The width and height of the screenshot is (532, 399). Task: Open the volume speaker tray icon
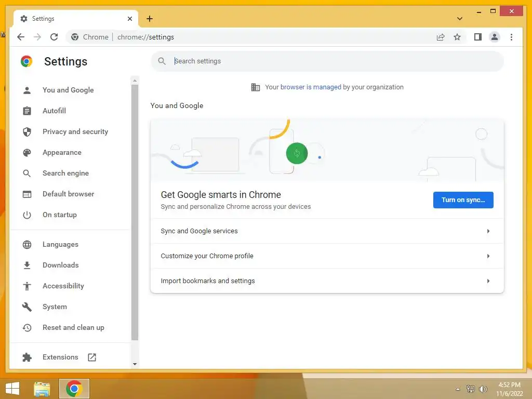(x=483, y=389)
